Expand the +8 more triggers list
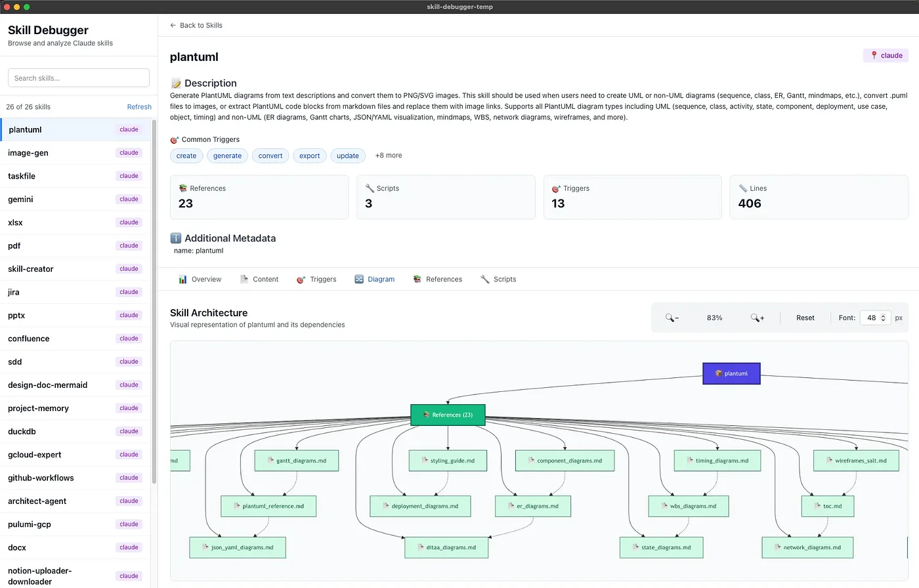The height and width of the screenshot is (588, 919). click(388, 156)
